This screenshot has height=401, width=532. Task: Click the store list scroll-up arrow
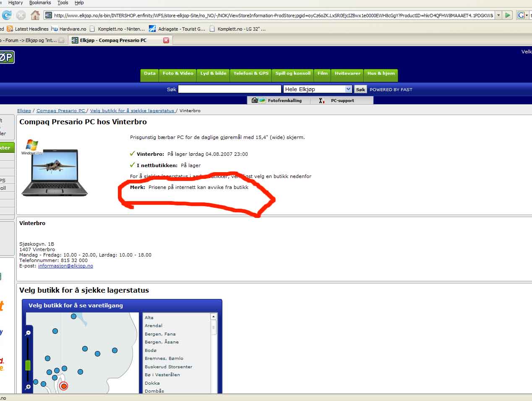pyautogui.click(x=214, y=317)
